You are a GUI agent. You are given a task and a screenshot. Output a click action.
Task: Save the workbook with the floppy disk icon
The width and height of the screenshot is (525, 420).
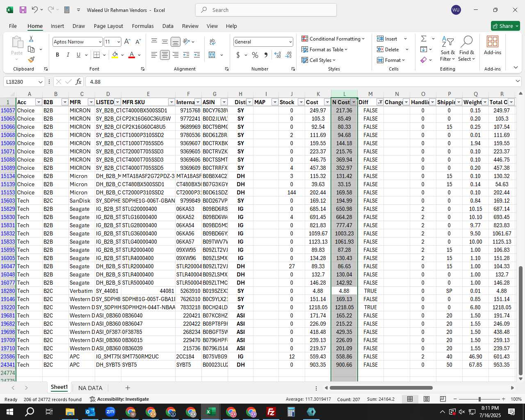coord(23,10)
